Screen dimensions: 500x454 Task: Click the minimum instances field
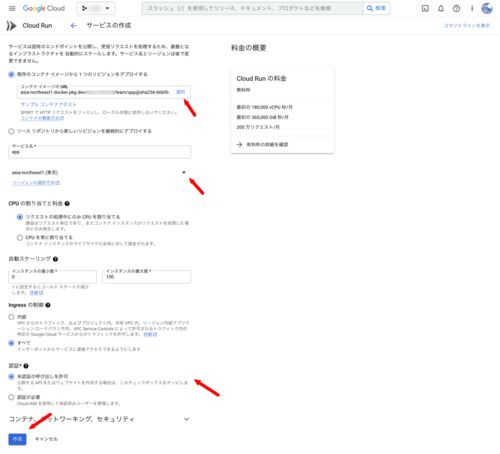click(x=53, y=277)
